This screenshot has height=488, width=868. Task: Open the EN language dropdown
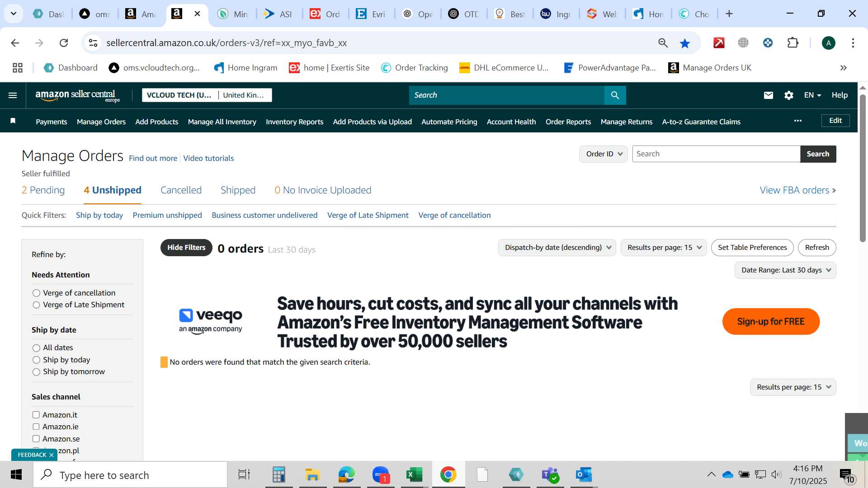(x=812, y=95)
